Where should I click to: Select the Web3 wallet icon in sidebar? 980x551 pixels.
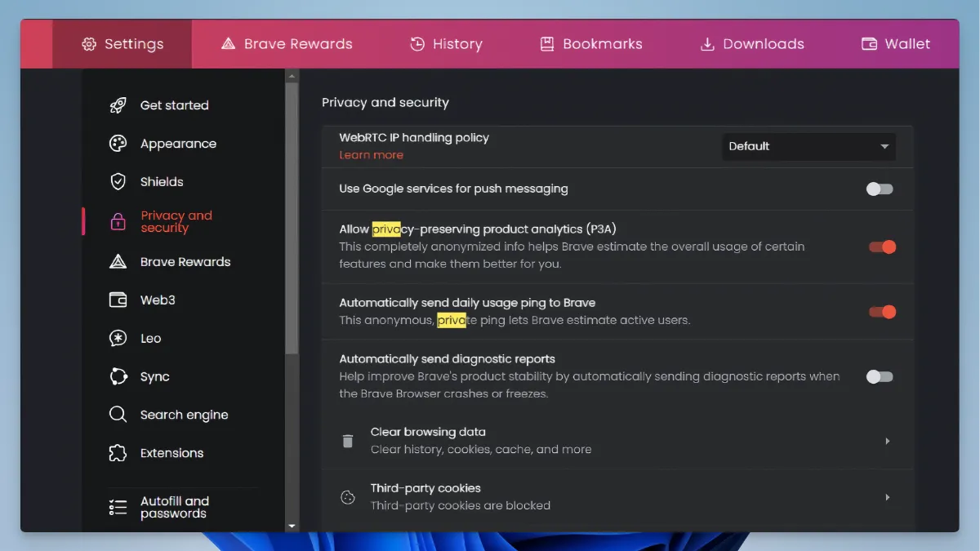[x=118, y=300]
